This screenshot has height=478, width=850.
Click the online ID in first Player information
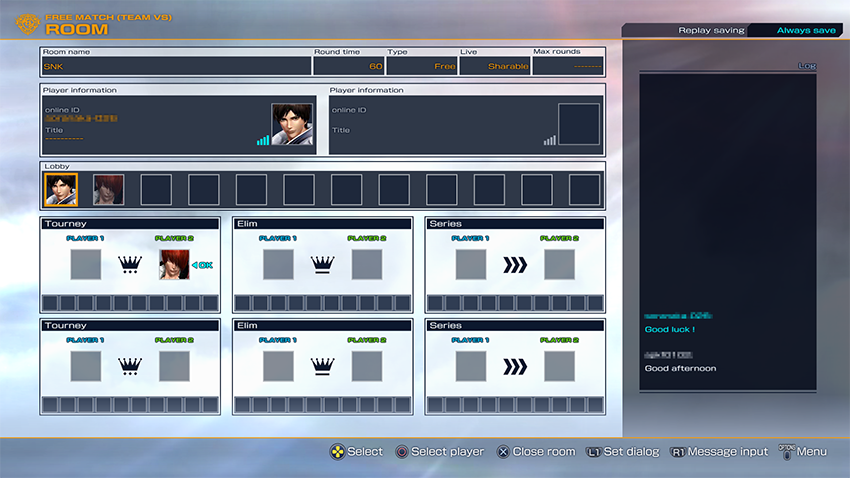tap(81, 118)
